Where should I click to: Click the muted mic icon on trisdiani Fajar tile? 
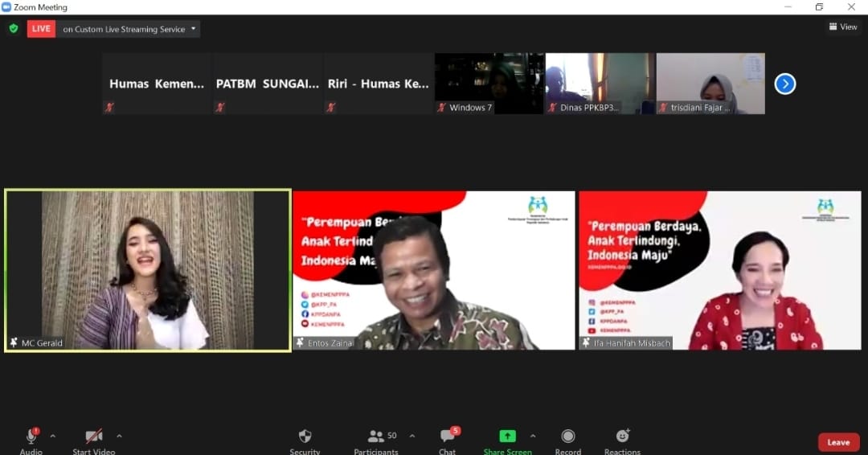pos(662,108)
